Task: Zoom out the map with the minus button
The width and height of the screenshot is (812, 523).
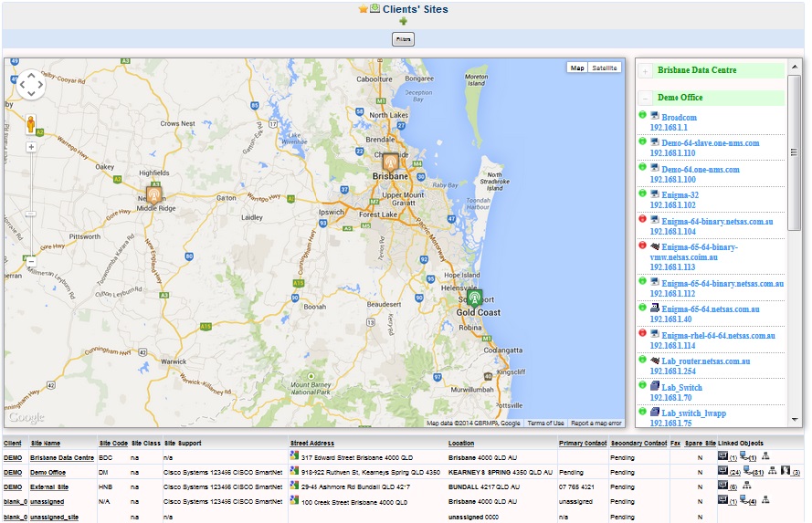Action: [x=31, y=262]
